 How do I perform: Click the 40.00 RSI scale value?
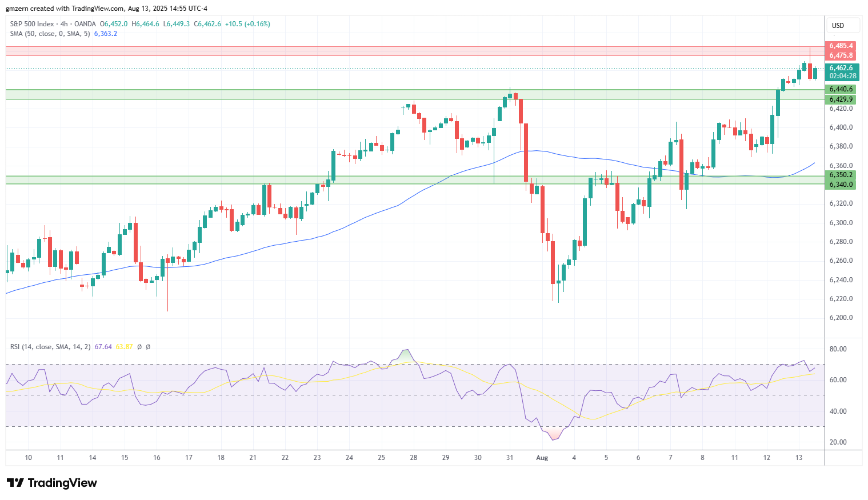click(x=838, y=411)
